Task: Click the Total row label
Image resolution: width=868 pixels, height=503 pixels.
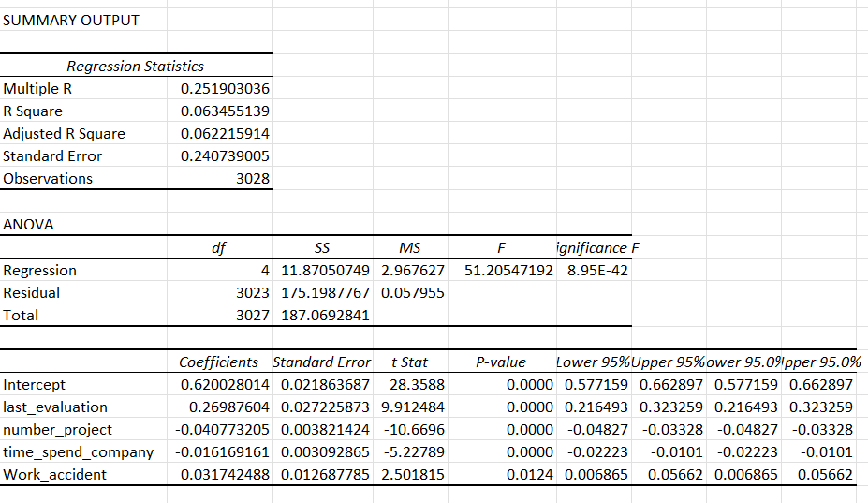Action: point(21,316)
